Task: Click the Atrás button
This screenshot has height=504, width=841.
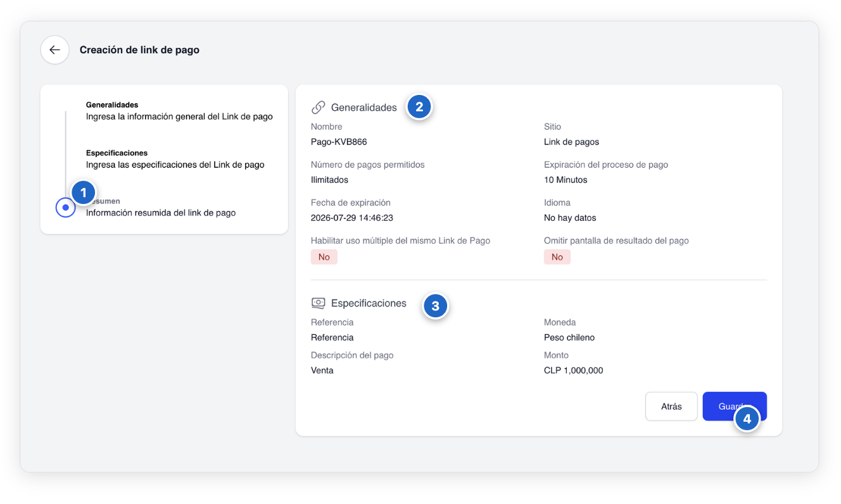Action: point(671,406)
